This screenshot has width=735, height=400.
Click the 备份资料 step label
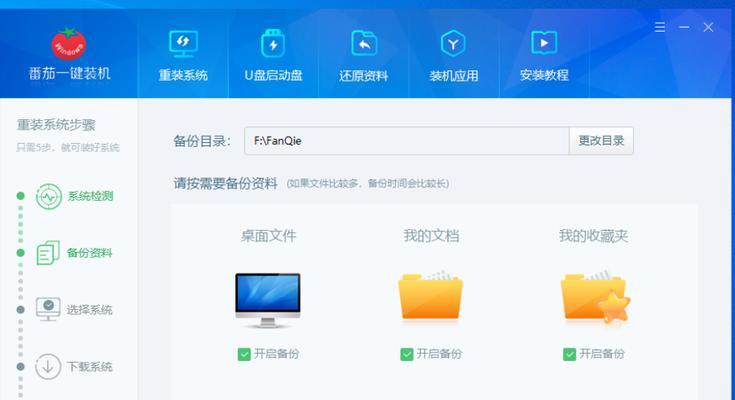(90, 253)
